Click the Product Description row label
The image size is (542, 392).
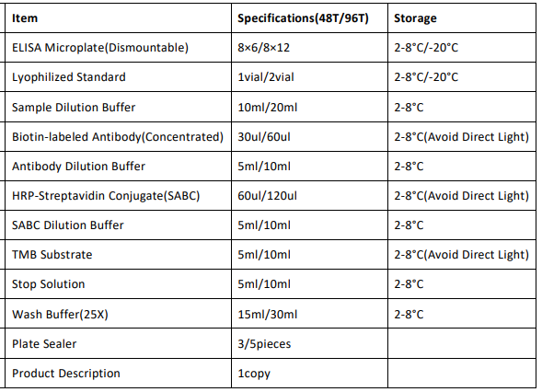(x=66, y=374)
